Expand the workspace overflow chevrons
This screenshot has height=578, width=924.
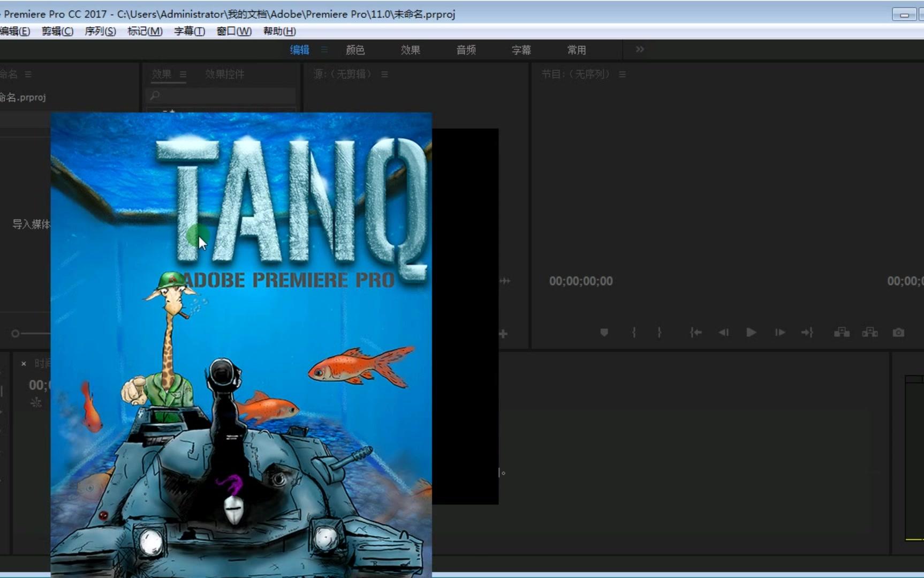[x=640, y=49]
